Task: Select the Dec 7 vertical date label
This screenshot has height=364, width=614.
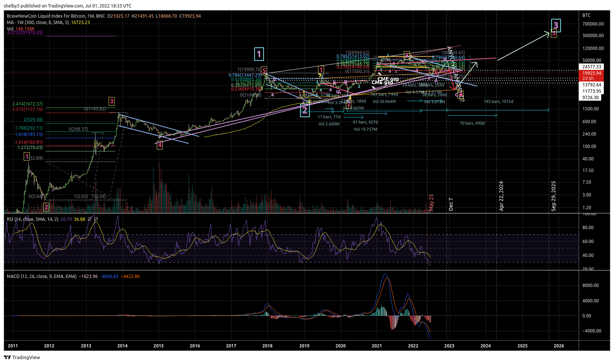Action: (451, 204)
